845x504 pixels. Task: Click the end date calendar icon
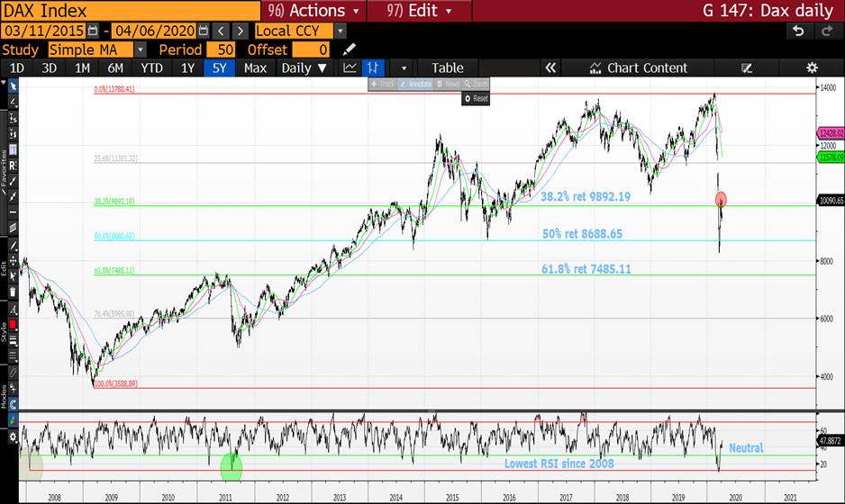(204, 31)
